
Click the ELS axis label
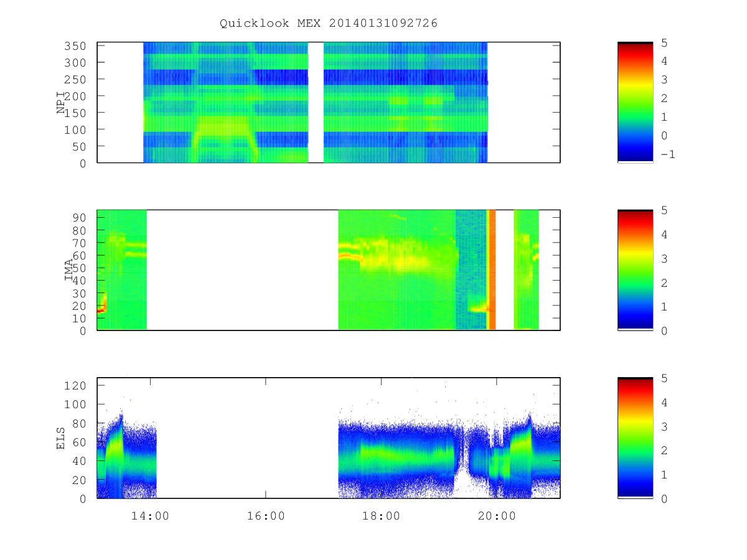pos(61,438)
